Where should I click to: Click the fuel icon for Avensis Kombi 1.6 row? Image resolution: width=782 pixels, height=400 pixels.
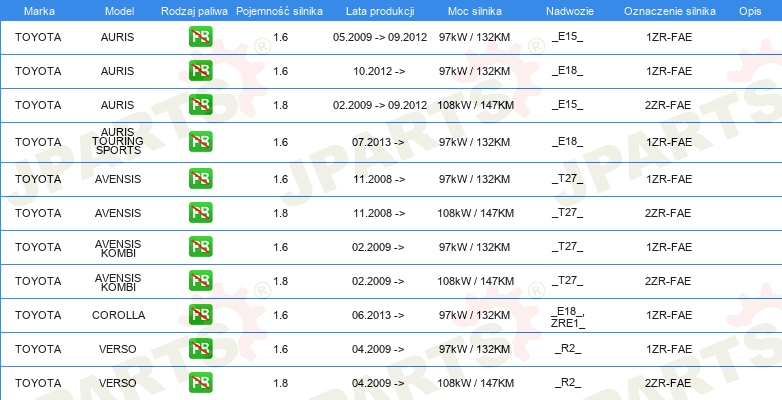pyautogui.click(x=200, y=246)
